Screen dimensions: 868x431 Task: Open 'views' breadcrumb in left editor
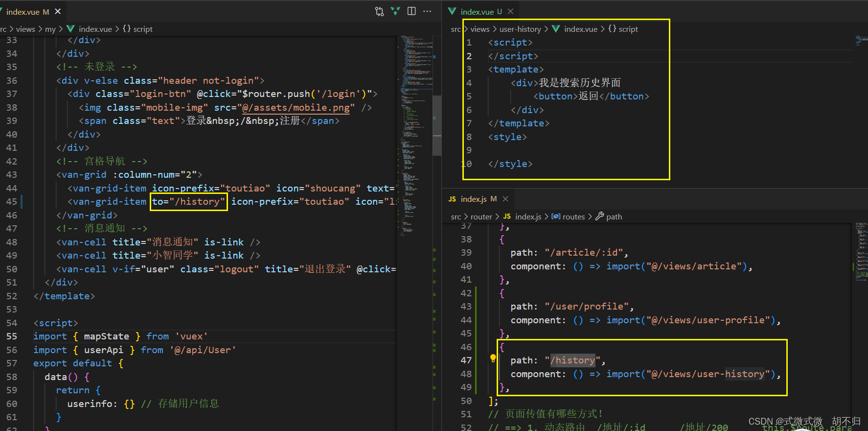pos(25,29)
